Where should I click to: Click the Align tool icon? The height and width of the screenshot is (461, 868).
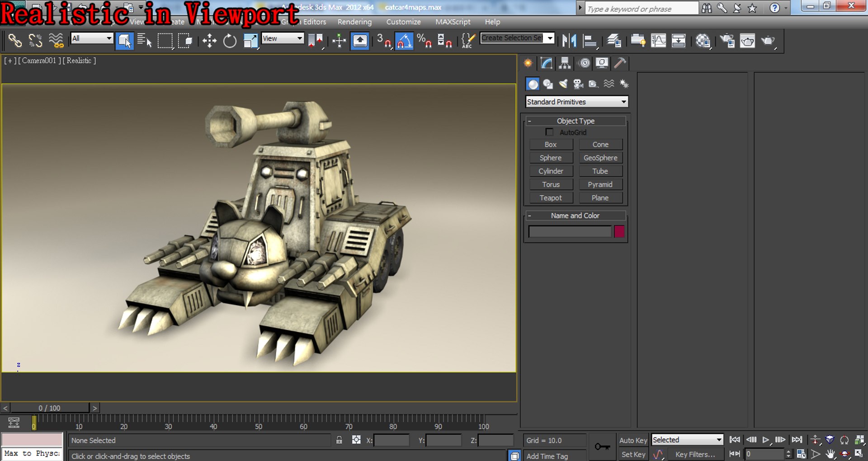(590, 41)
